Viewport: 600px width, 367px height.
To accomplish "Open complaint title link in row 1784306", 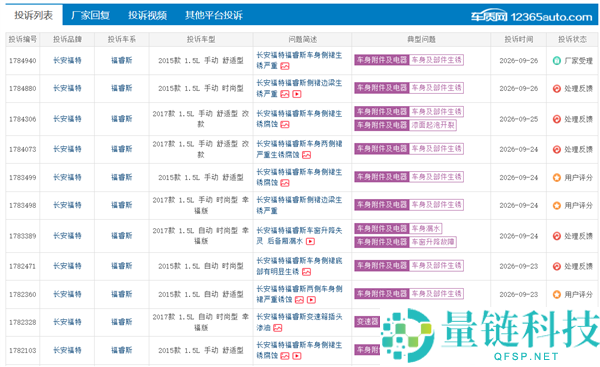I will pos(299,119).
